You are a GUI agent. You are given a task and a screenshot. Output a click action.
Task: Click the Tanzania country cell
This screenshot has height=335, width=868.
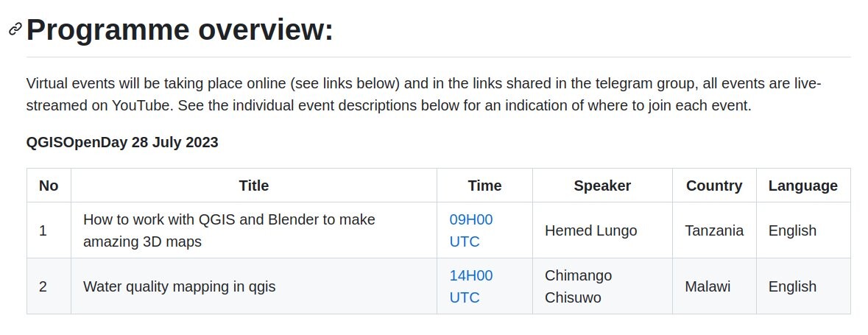(x=714, y=230)
